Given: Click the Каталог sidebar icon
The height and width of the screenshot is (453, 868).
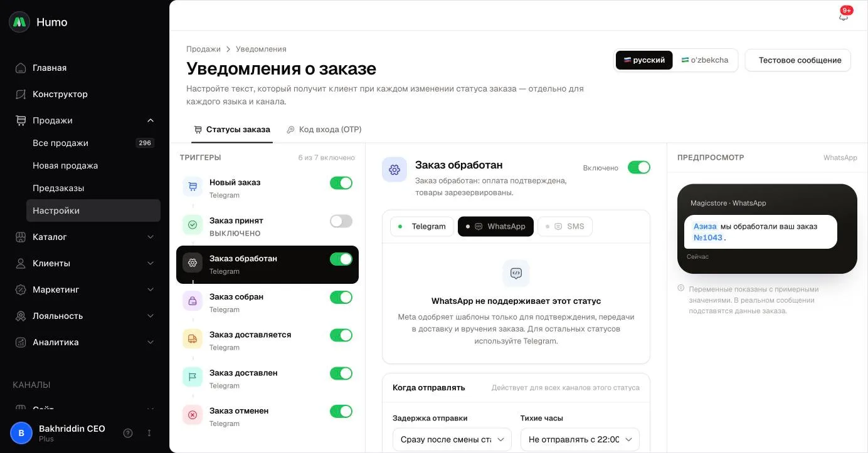Looking at the screenshot, I should 21,237.
